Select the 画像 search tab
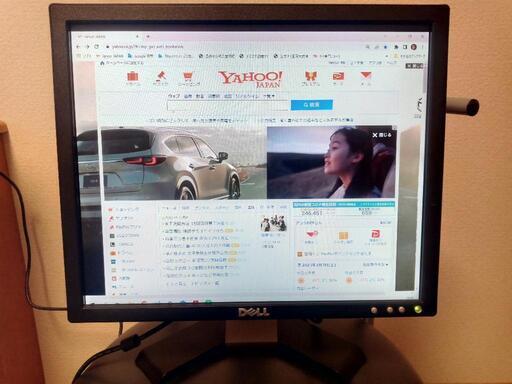Viewport: 512px width, 384px height. 188,96
